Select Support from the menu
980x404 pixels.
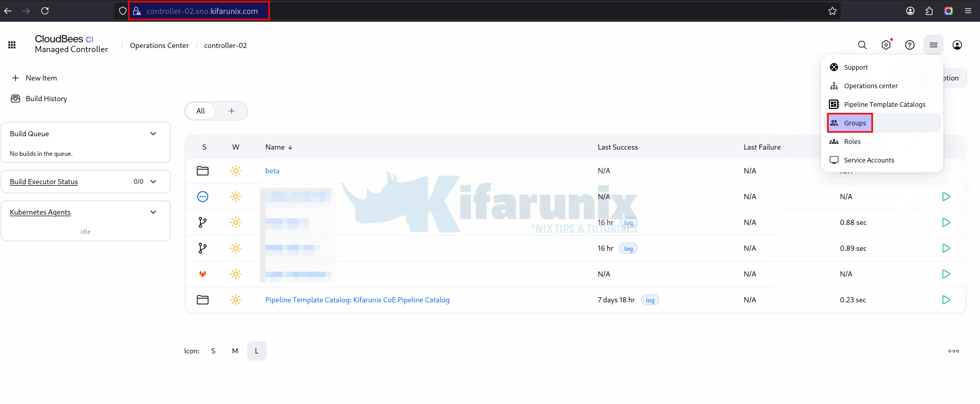point(882,67)
